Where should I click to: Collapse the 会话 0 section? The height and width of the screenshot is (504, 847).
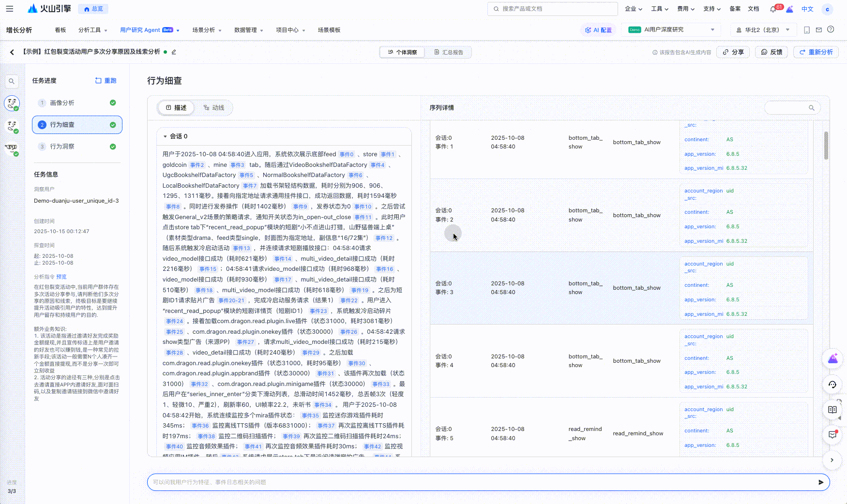coord(165,136)
